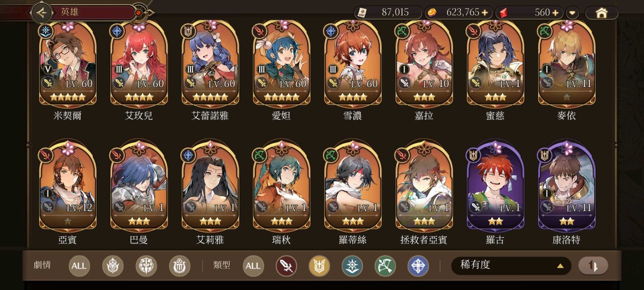This screenshot has width=644, height=290.
Task: Filter heroes by teal mage type icon
Action: point(352,266)
